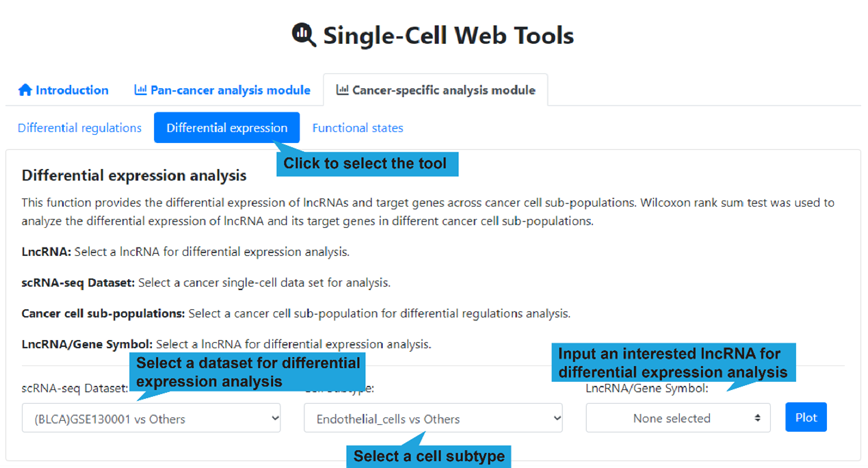Click the "Select a cell subtype" callout label
This screenshot has width=868, height=468.
(x=429, y=456)
